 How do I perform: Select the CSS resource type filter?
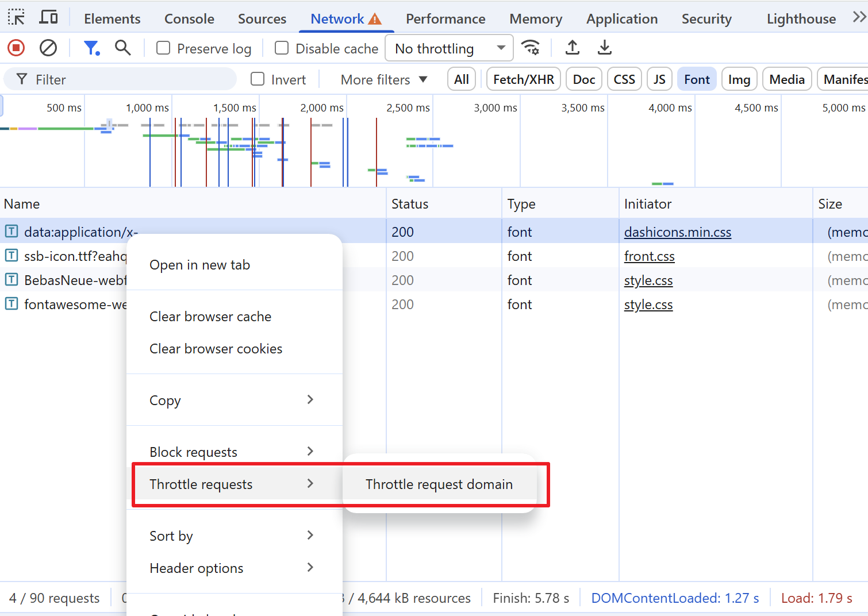pyautogui.click(x=624, y=79)
